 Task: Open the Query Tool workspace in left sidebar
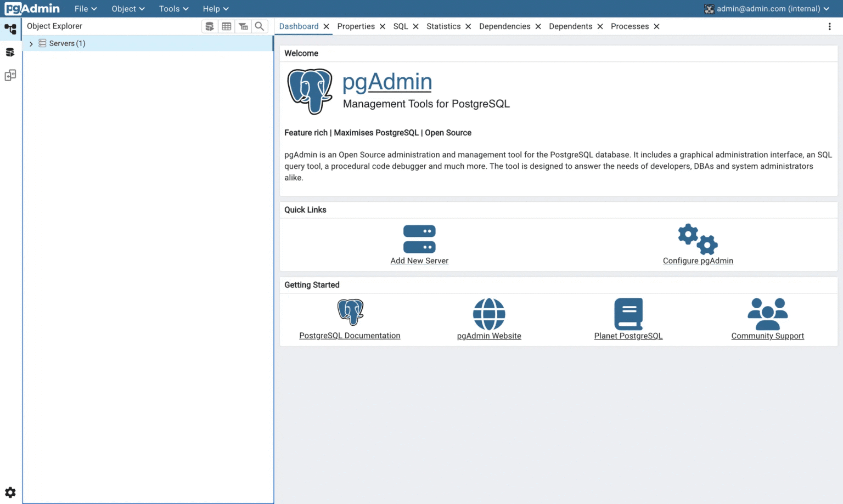click(10, 52)
